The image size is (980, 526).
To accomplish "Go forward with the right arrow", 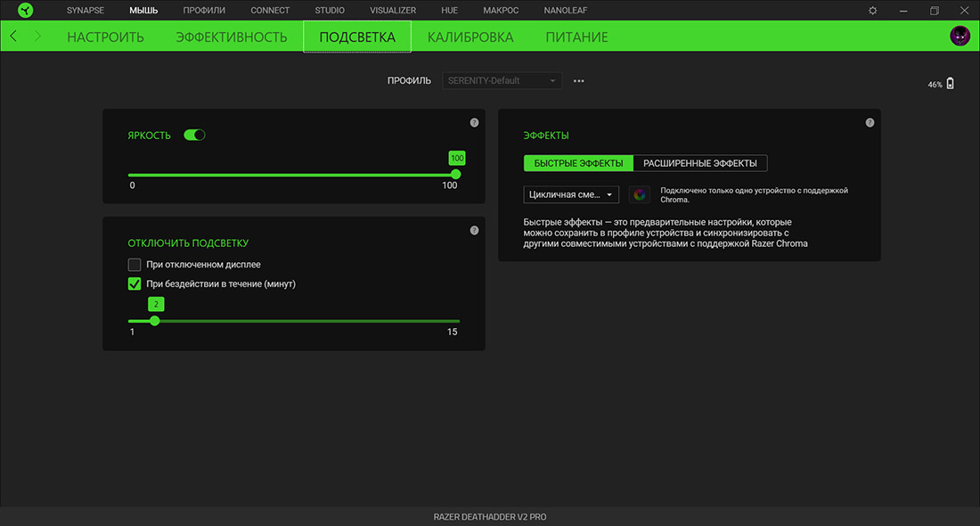I will pos(37,37).
